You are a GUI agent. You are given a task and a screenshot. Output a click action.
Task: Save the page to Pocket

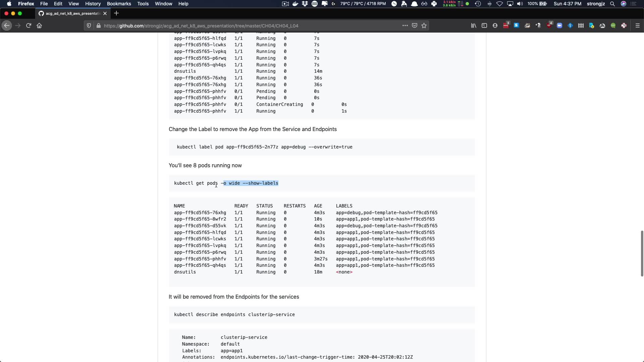tap(415, 25)
